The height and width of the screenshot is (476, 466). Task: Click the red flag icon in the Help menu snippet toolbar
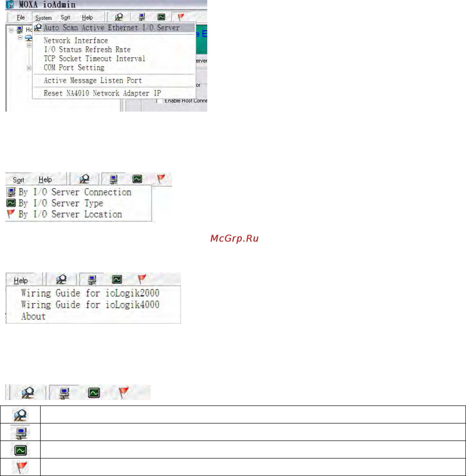click(142, 279)
